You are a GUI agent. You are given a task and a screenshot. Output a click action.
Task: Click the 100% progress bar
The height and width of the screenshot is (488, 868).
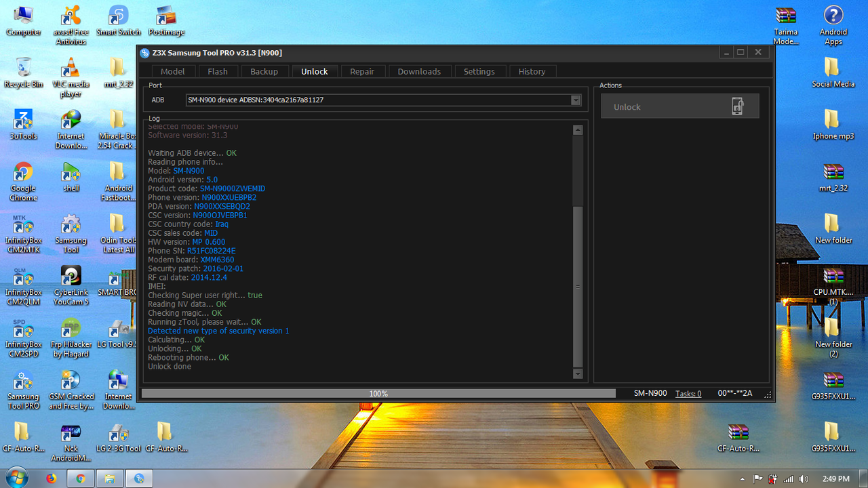pyautogui.click(x=378, y=394)
